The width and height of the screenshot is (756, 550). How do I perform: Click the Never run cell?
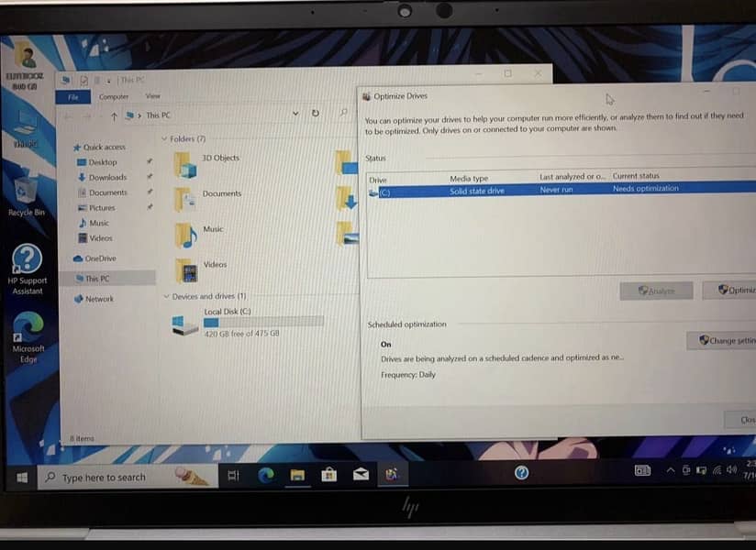click(x=556, y=190)
